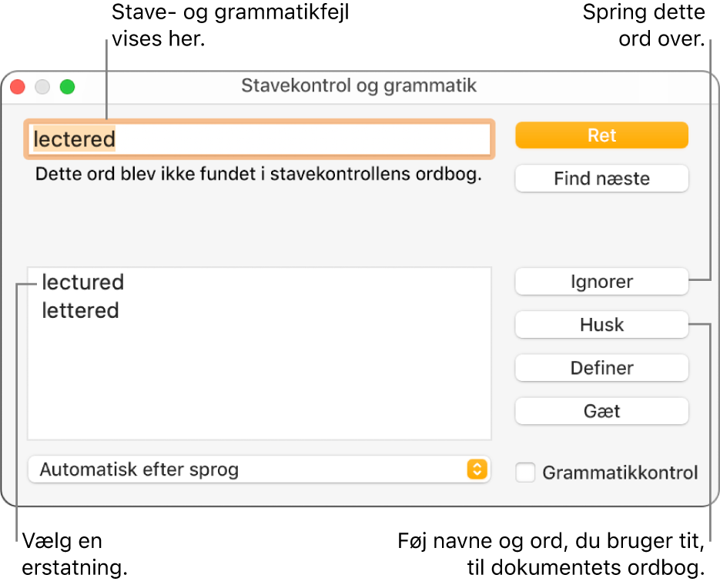The height and width of the screenshot is (588, 720).
Task: Click the highlighted word lectered
Action: coord(73,139)
